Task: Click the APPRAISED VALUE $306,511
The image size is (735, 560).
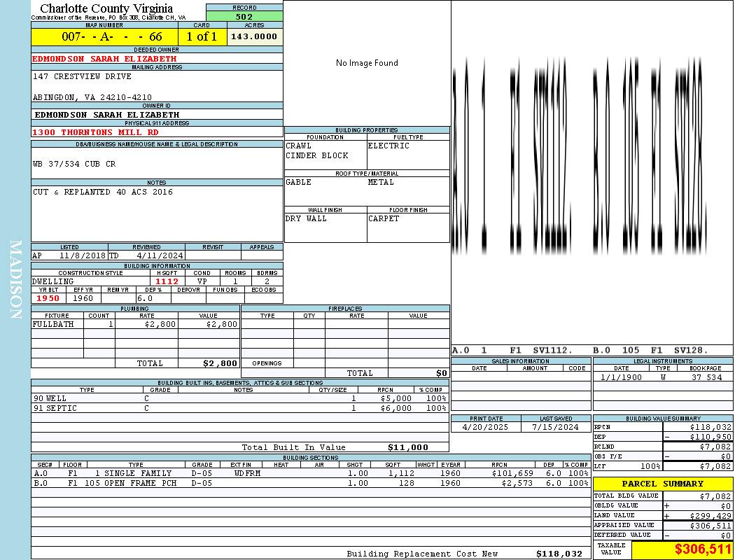Action: coord(710,526)
